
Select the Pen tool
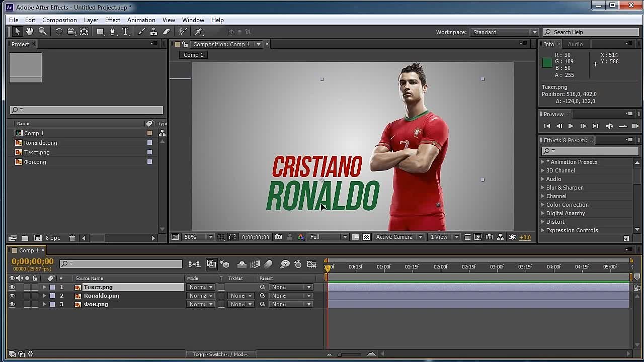[x=113, y=32]
